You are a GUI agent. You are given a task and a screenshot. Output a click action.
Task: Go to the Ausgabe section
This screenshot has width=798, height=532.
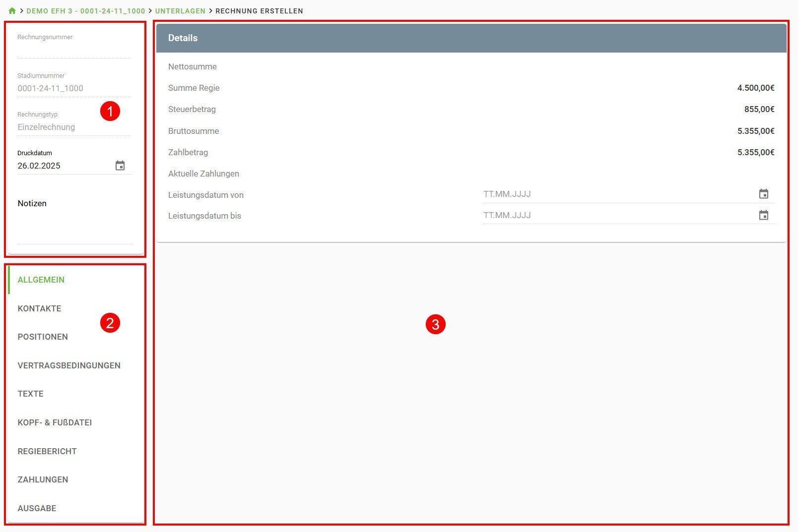[37, 508]
